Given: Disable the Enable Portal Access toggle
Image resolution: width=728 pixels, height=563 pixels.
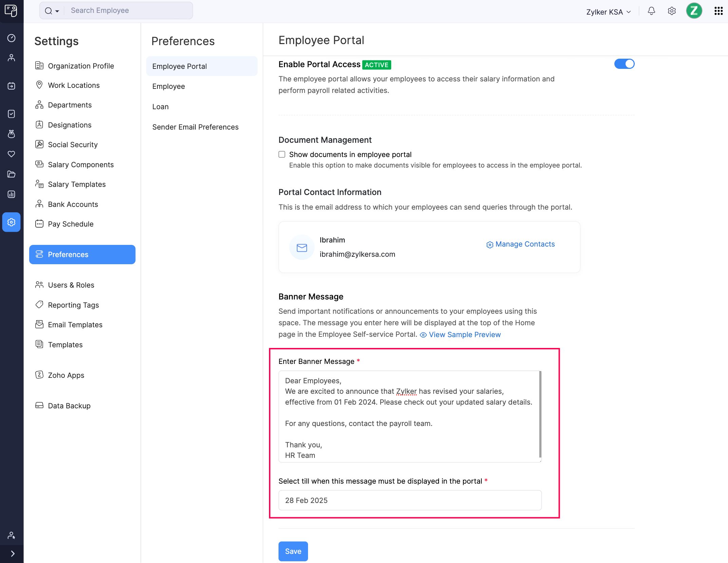Looking at the screenshot, I should coord(624,64).
